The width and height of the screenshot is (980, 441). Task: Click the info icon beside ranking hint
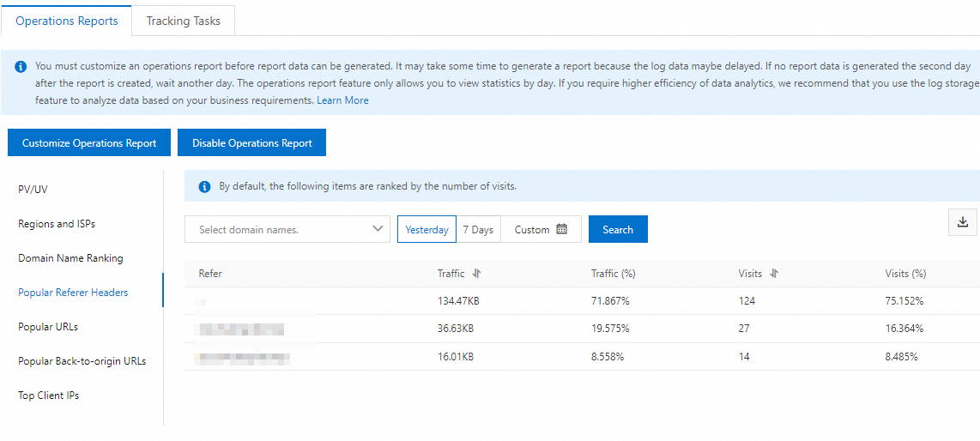(x=204, y=186)
